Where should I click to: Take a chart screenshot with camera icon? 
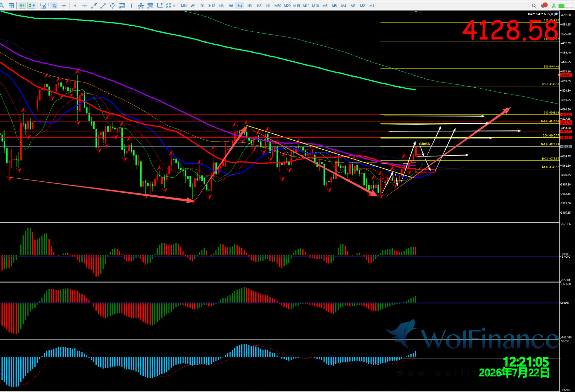click(43, 6)
